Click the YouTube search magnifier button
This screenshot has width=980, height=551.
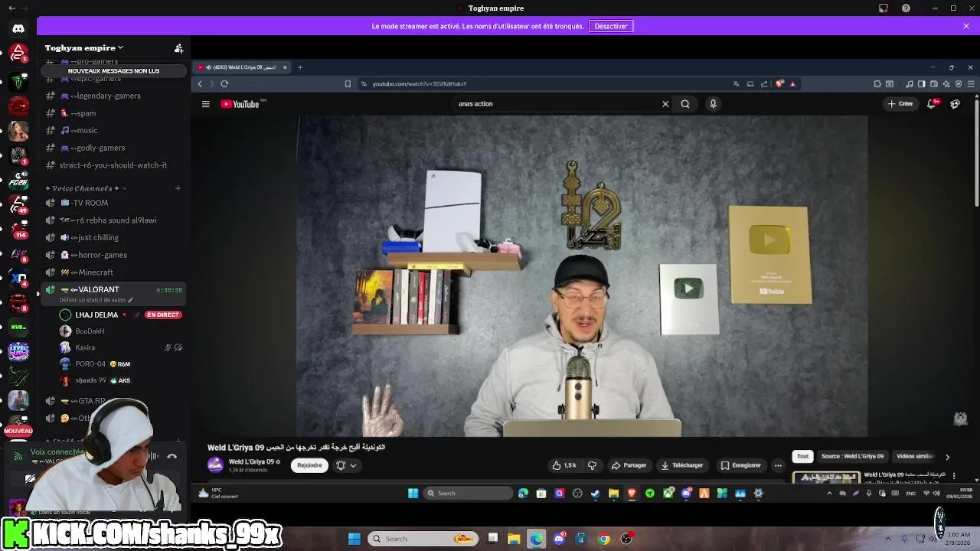[685, 104]
